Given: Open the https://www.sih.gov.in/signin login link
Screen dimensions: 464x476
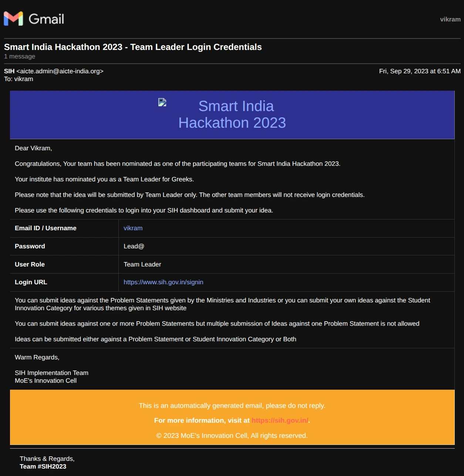Looking at the screenshot, I should click(x=163, y=282).
